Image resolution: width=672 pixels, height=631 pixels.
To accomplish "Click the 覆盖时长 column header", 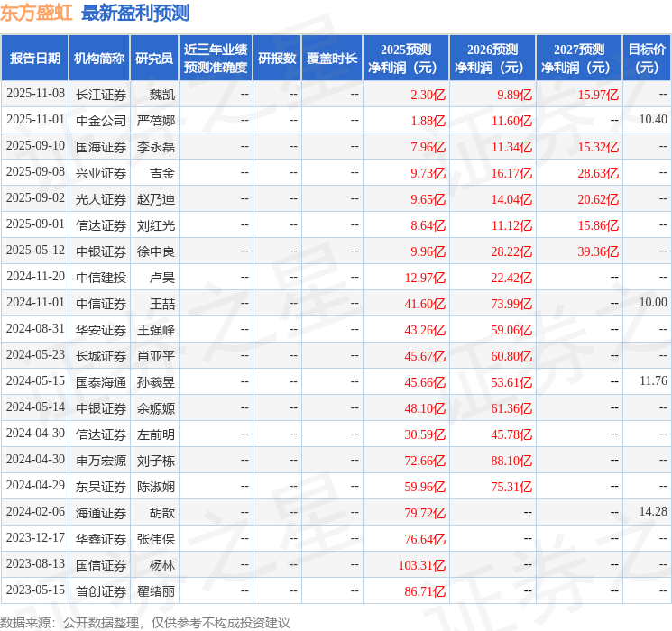I will [332, 58].
